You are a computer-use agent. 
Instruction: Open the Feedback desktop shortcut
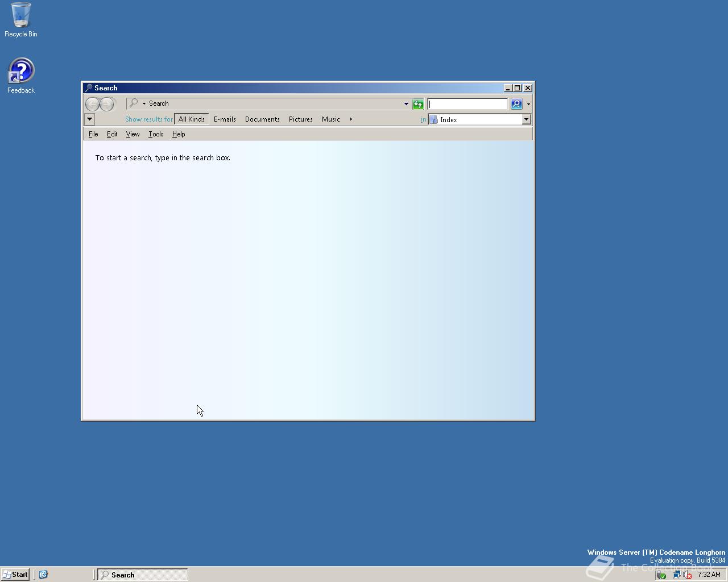coord(21,76)
